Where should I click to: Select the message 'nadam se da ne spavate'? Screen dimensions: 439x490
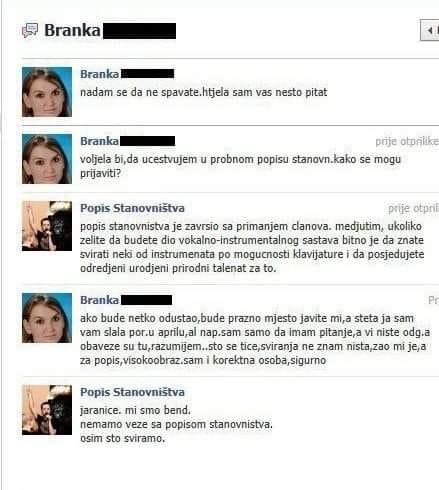pyautogui.click(x=204, y=92)
